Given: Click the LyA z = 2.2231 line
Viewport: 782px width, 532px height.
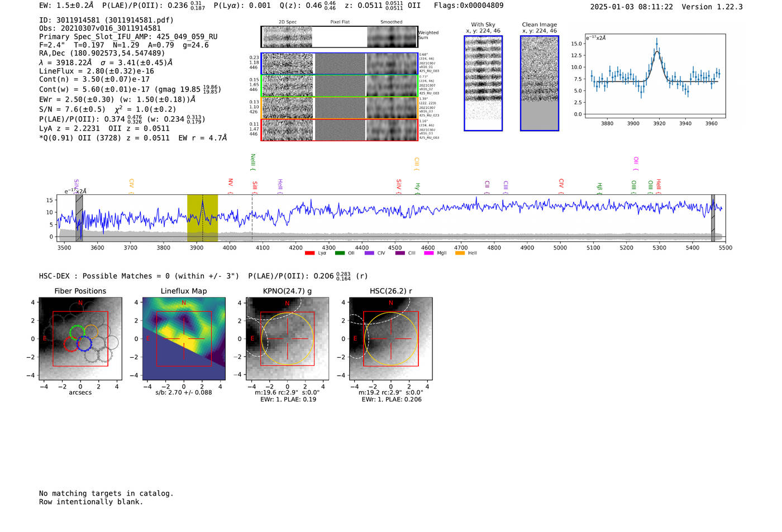Looking at the screenshot, I should point(104,128).
